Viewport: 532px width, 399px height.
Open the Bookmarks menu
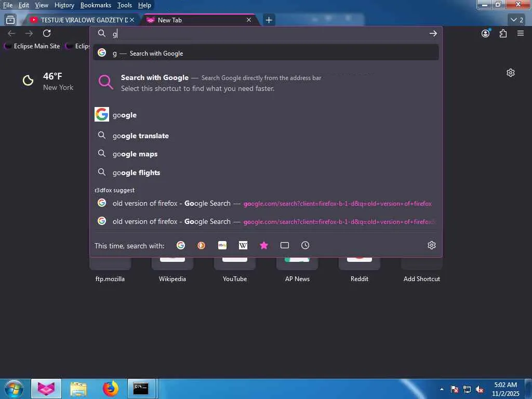(x=96, y=5)
